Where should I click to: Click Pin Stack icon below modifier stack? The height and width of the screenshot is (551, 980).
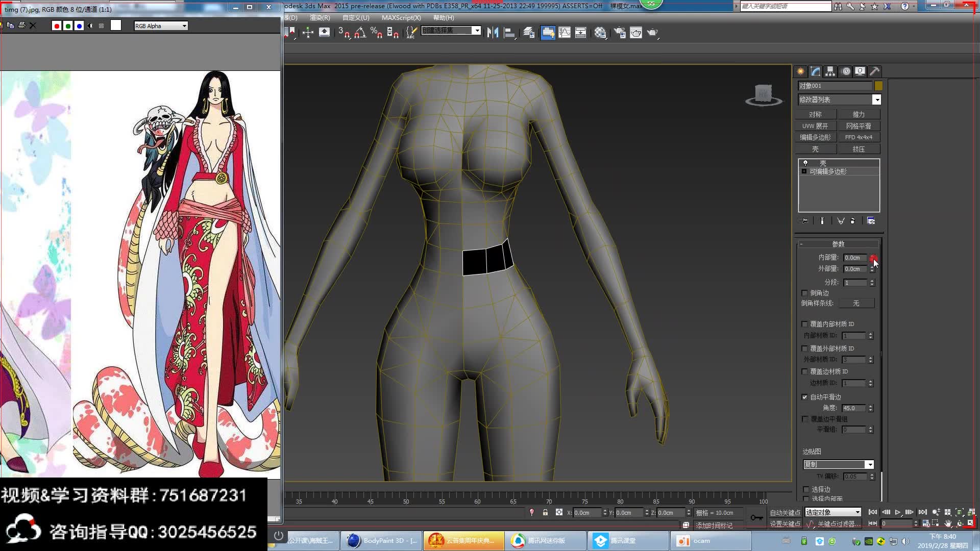coord(805,221)
